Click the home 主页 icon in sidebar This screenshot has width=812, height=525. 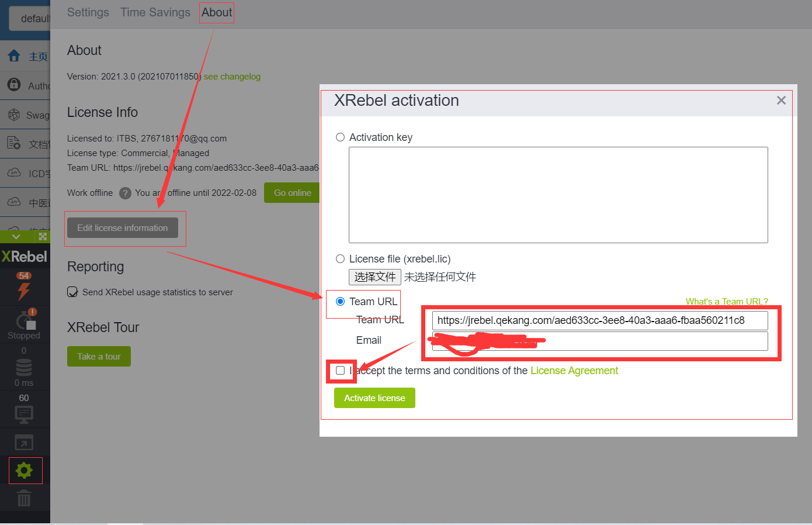pyautogui.click(x=14, y=56)
